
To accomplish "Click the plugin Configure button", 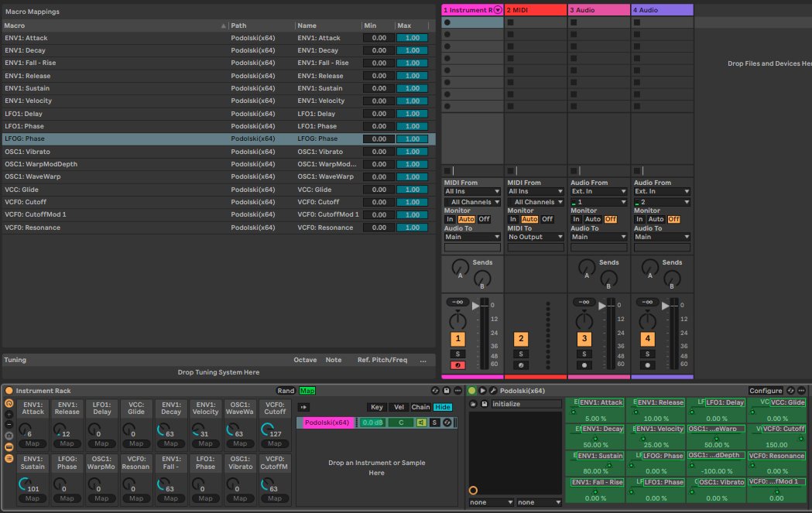I will pos(766,391).
